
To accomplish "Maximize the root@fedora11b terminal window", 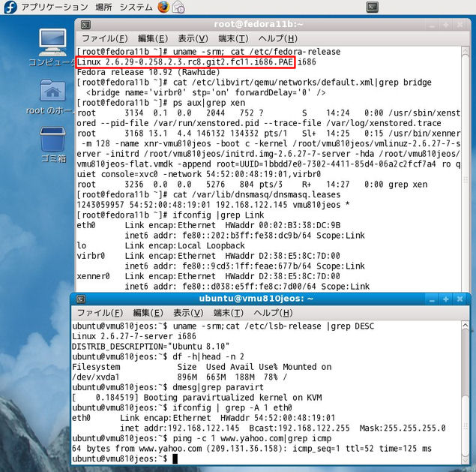I will click(x=446, y=25).
